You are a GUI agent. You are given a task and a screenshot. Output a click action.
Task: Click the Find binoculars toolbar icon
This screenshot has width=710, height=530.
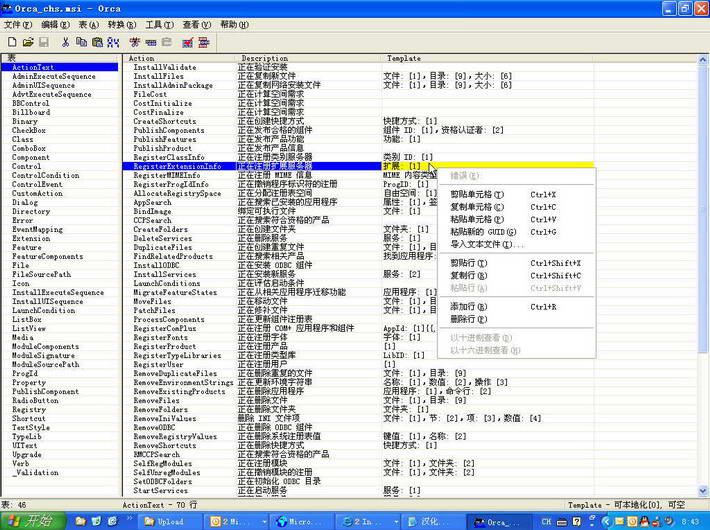pos(113,42)
